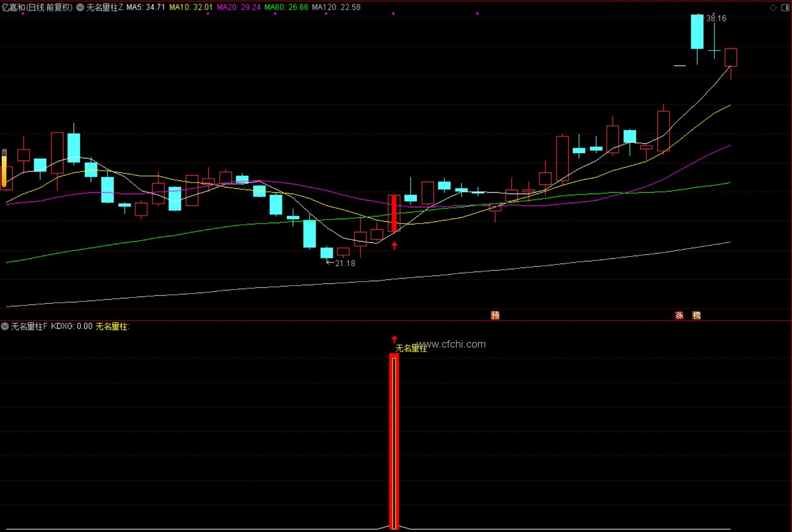Click the MA5: 34.71 value
This screenshot has height=532, width=792.
(146, 7)
